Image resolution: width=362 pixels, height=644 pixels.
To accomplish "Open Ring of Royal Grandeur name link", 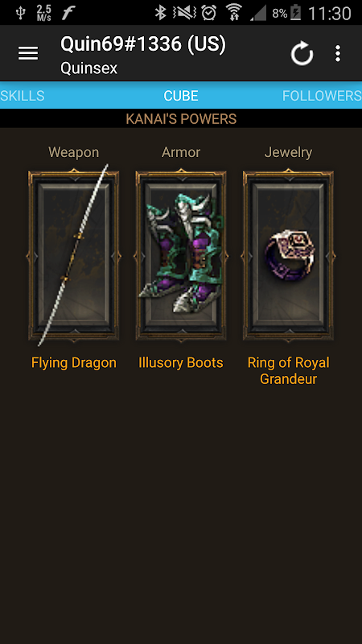I will [289, 371].
